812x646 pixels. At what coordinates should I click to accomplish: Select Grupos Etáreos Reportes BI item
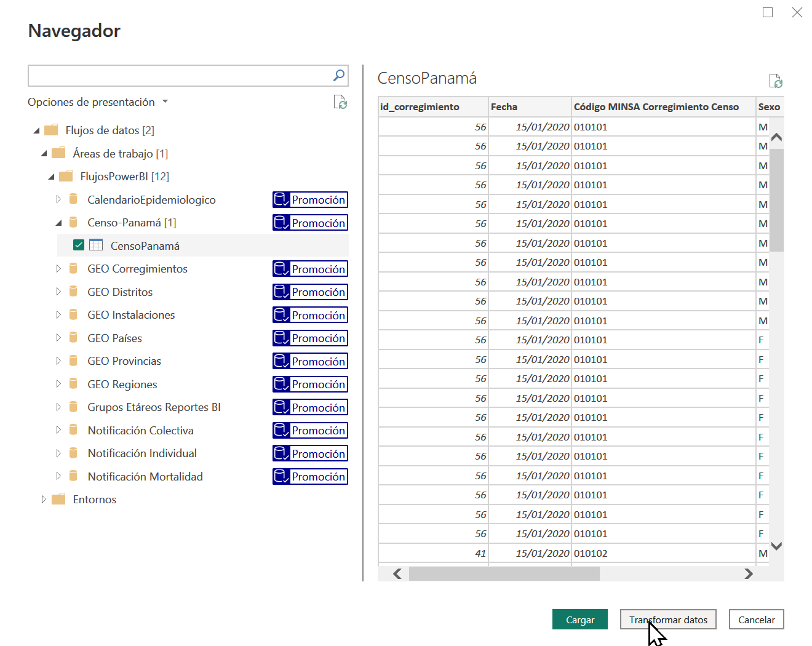(x=154, y=407)
